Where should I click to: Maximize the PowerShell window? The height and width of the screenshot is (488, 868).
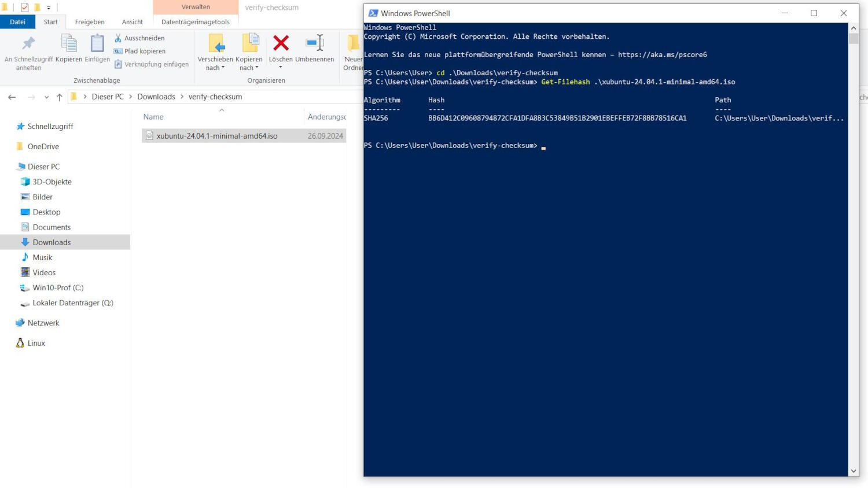(814, 13)
